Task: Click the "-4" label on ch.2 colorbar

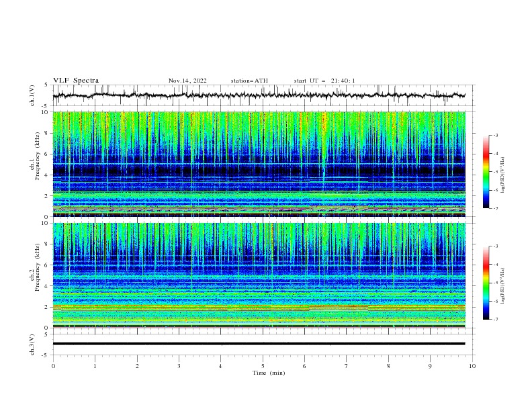Action: click(x=496, y=265)
